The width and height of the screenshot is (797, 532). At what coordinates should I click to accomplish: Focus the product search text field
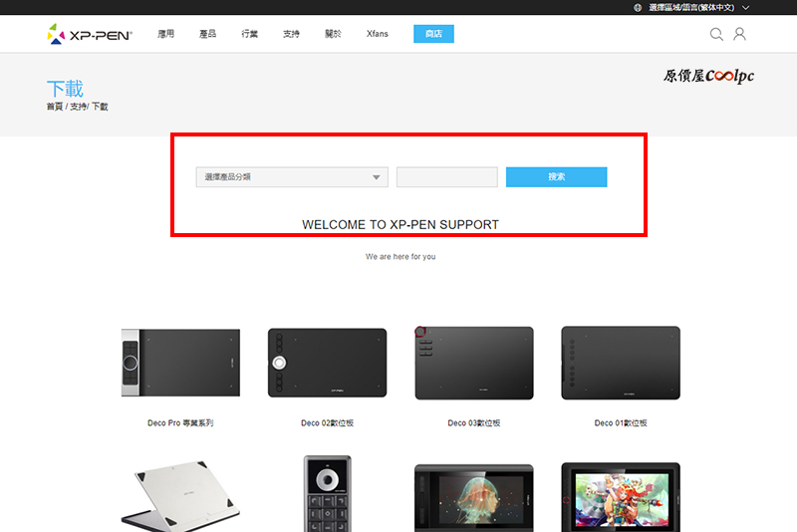pyautogui.click(x=446, y=176)
